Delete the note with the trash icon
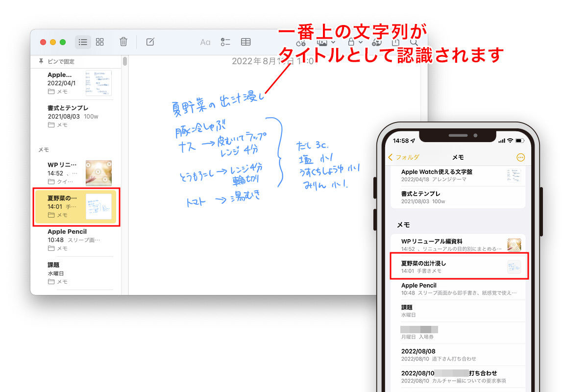Screen dimensions: 588x392 (x=123, y=42)
